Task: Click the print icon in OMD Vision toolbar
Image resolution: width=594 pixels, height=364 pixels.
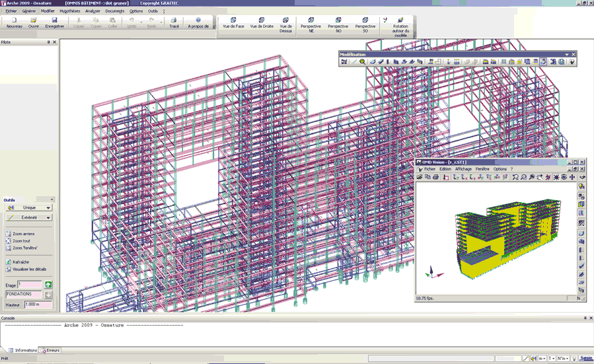Action: tap(435, 177)
